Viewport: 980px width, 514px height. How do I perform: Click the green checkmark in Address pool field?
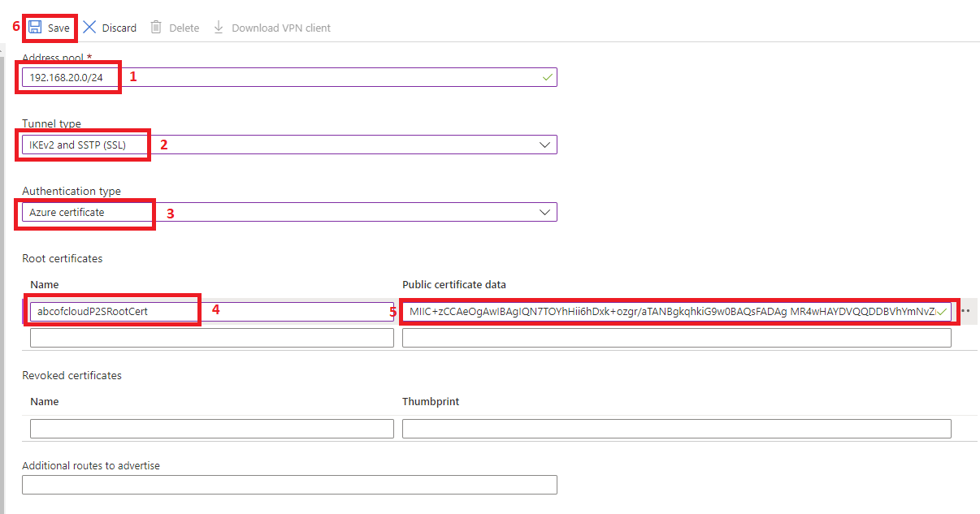(x=547, y=76)
